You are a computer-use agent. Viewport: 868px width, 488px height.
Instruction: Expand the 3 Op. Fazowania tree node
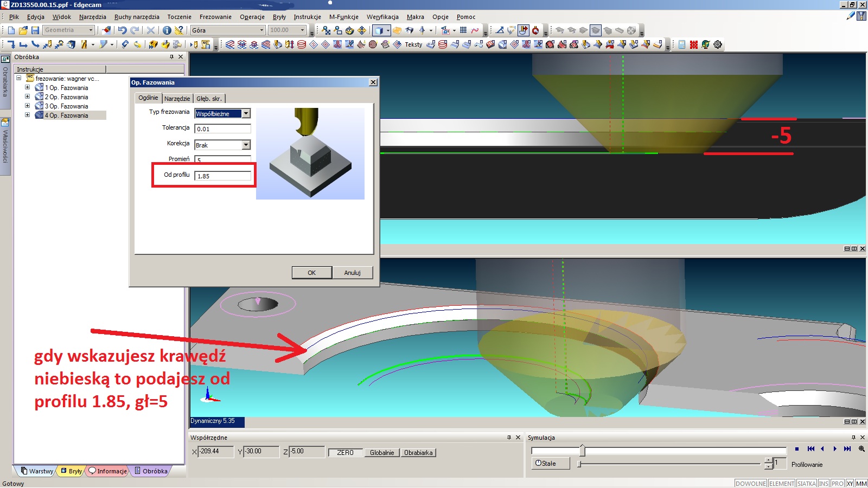(x=27, y=106)
